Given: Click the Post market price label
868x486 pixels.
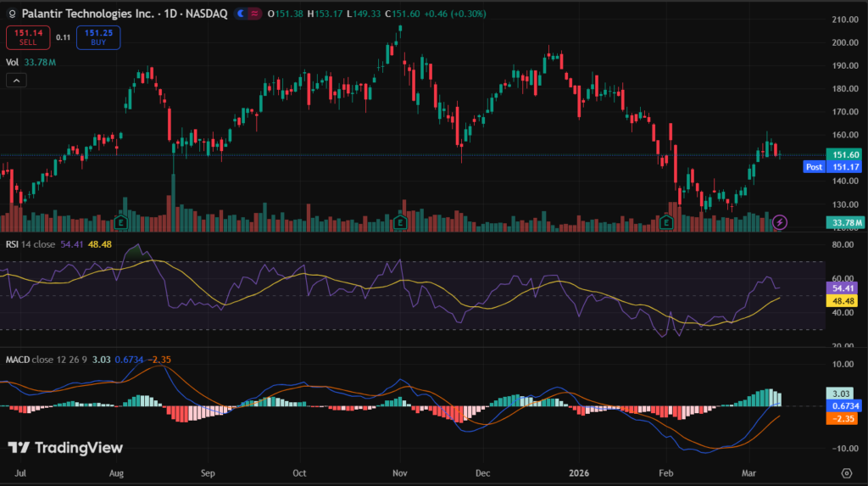Looking at the screenshot, I should 814,167.
